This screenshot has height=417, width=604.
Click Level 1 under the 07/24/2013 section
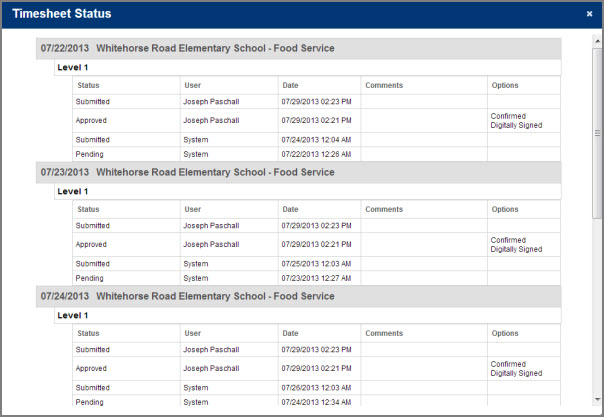(x=73, y=315)
